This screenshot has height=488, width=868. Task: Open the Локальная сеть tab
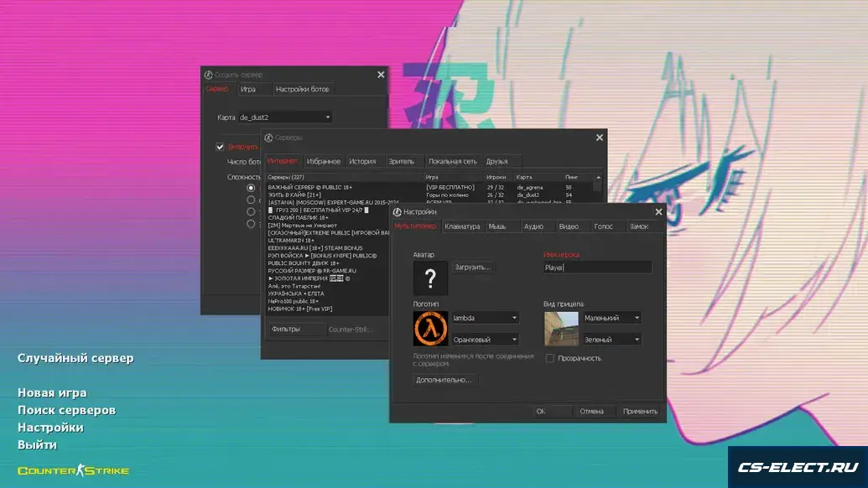click(452, 162)
